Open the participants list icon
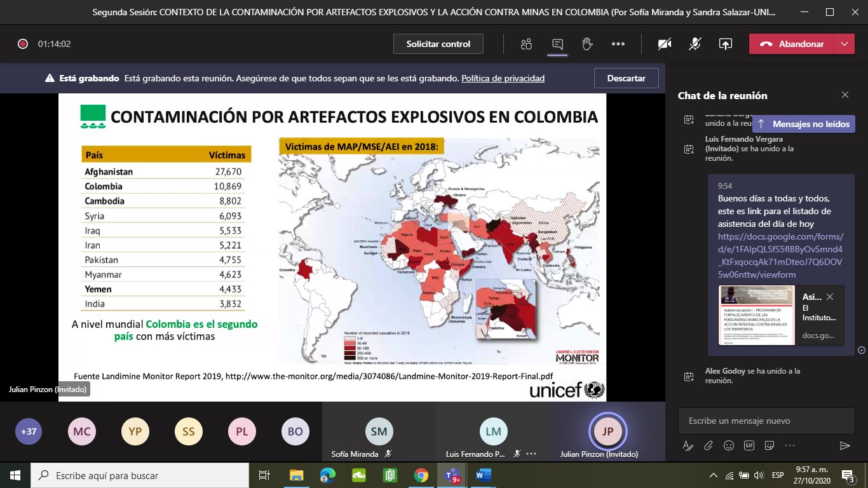The image size is (868, 488). click(x=526, y=44)
